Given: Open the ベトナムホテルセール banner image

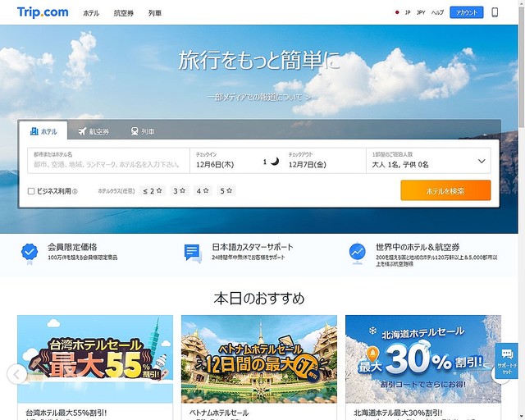Looking at the screenshot, I should pyautogui.click(x=259, y=359).
